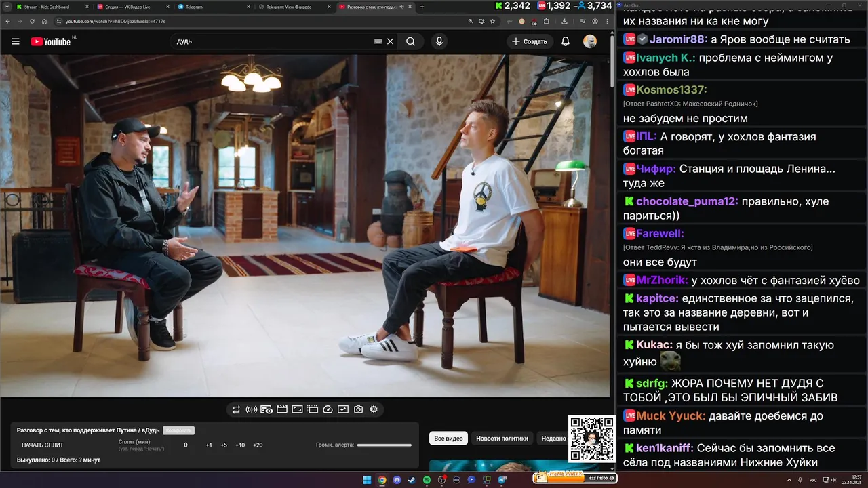
Task: Bookmark this page with the star icon
Action: [x=493, y=21]
